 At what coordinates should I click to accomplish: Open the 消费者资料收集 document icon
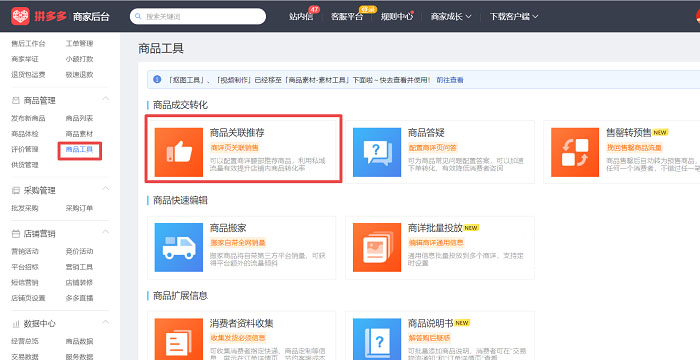(x=179, y=339)
